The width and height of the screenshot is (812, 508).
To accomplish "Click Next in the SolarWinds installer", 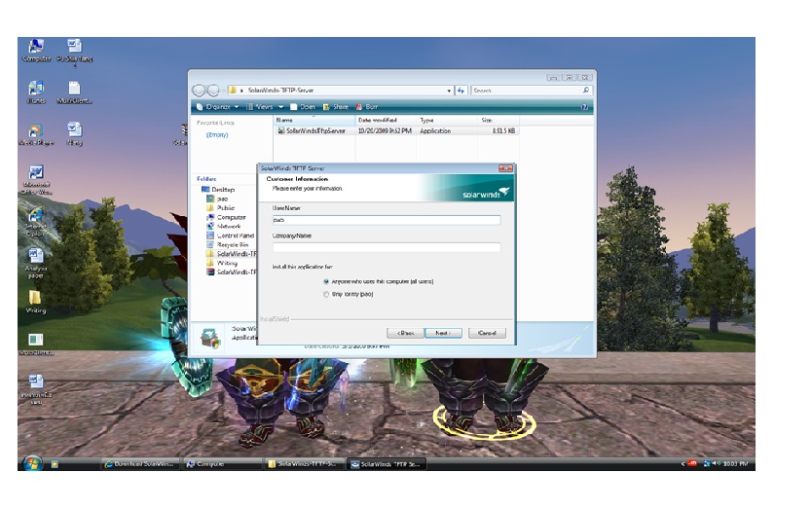I will point(443,333).
